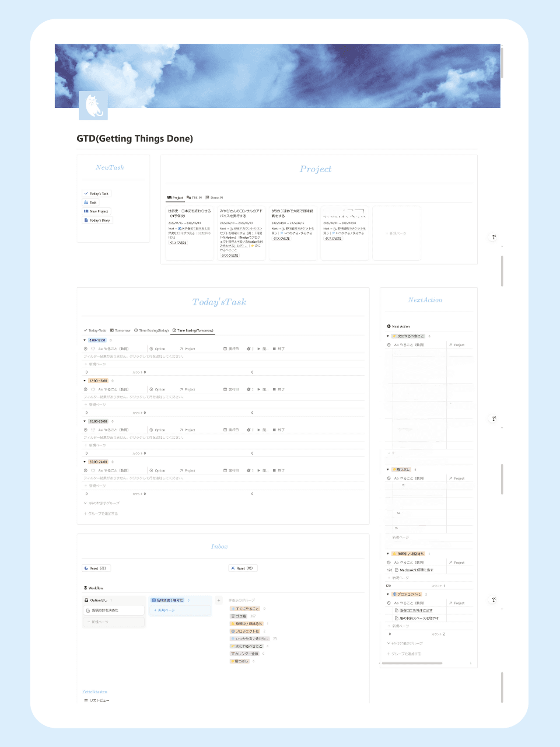
Task: Collapse the 20:00-24:00 time group
Action: (85, 462)
